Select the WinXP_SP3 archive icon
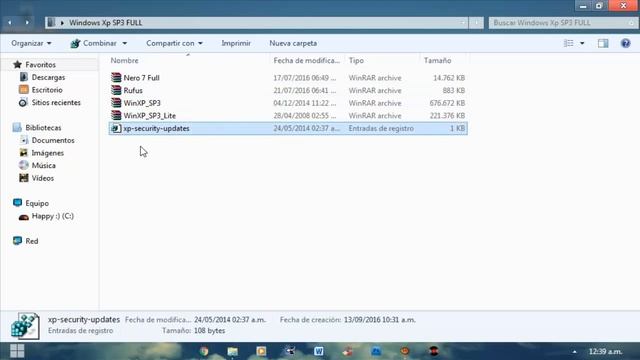This screenshot has height=360, width=640. tap(116, 103)
